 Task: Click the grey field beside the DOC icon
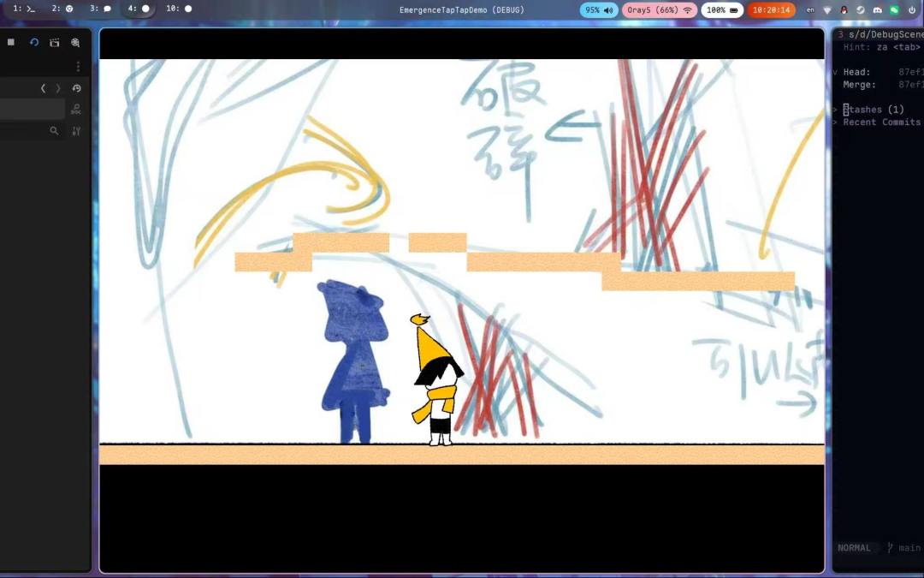click(x=33, y=109)
